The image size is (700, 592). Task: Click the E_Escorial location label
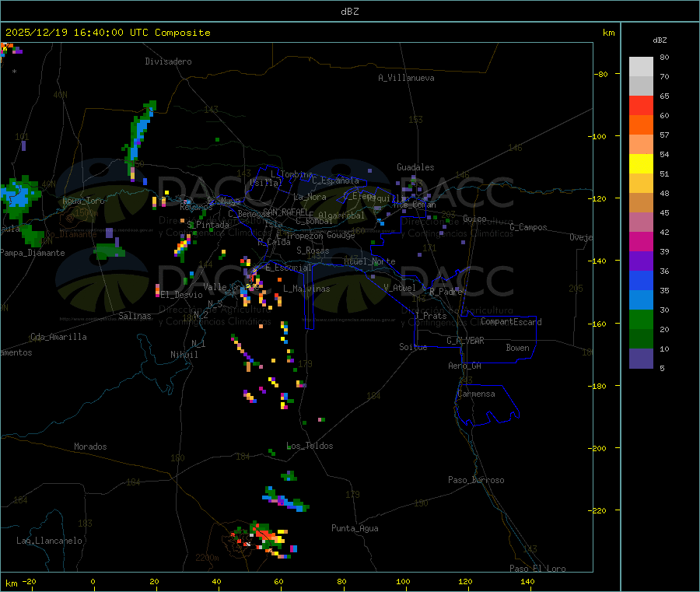tap(289, 268)
